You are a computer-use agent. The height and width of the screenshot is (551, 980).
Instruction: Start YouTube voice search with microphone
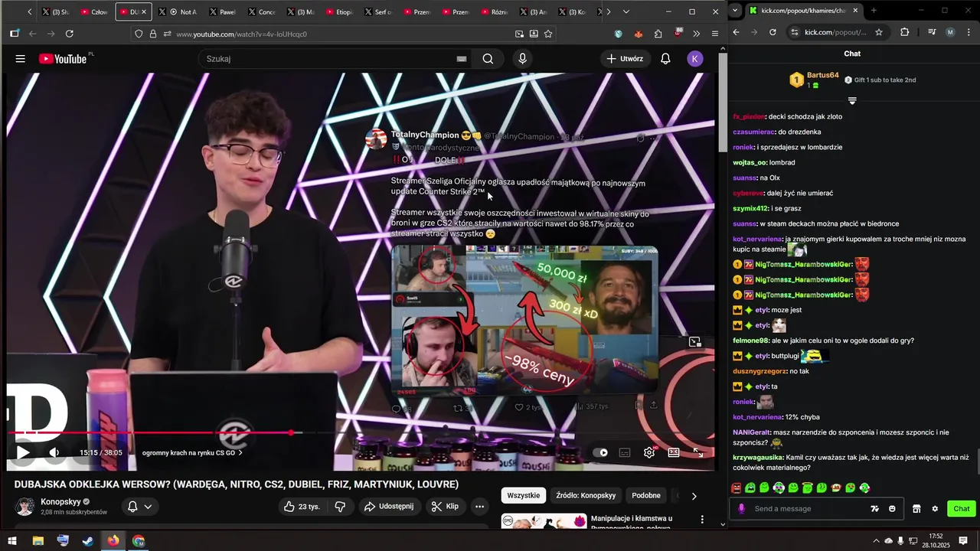click(x=523, y=59)
